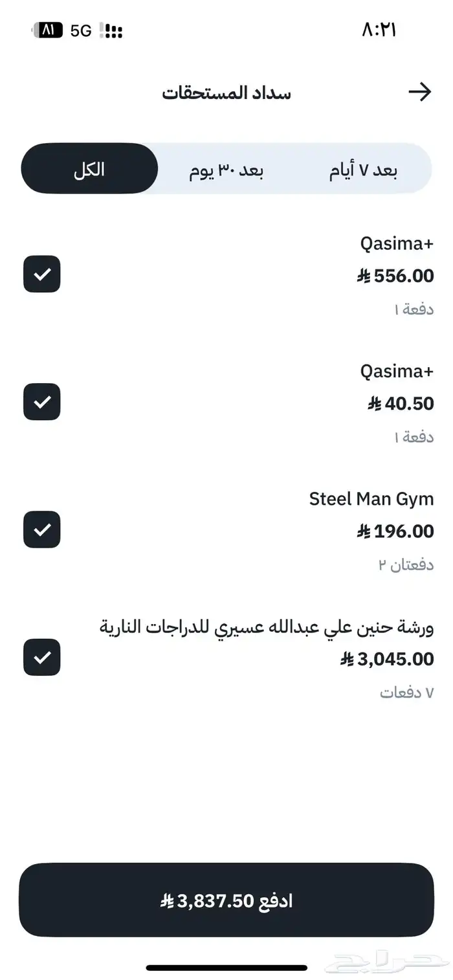Uncheck the Steel Man Gym payment
453x980 pixels.
[41, 529]
